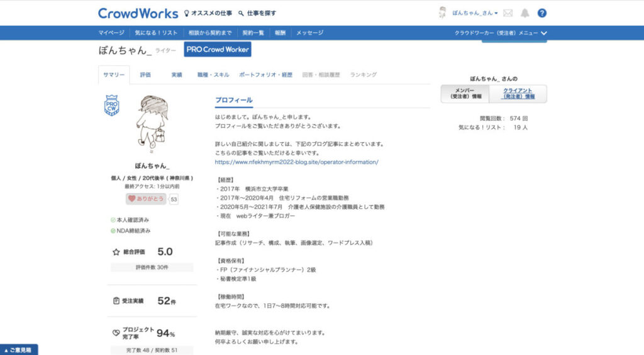Open メッセージ menu item
This screenshot has height=355, width=644.
[309, 33]
